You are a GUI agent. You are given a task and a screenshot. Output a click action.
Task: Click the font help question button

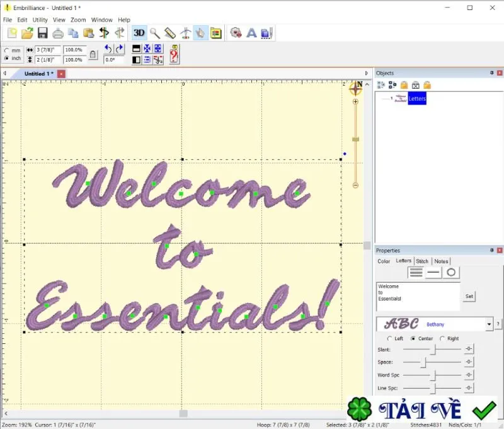click(498, 324)
